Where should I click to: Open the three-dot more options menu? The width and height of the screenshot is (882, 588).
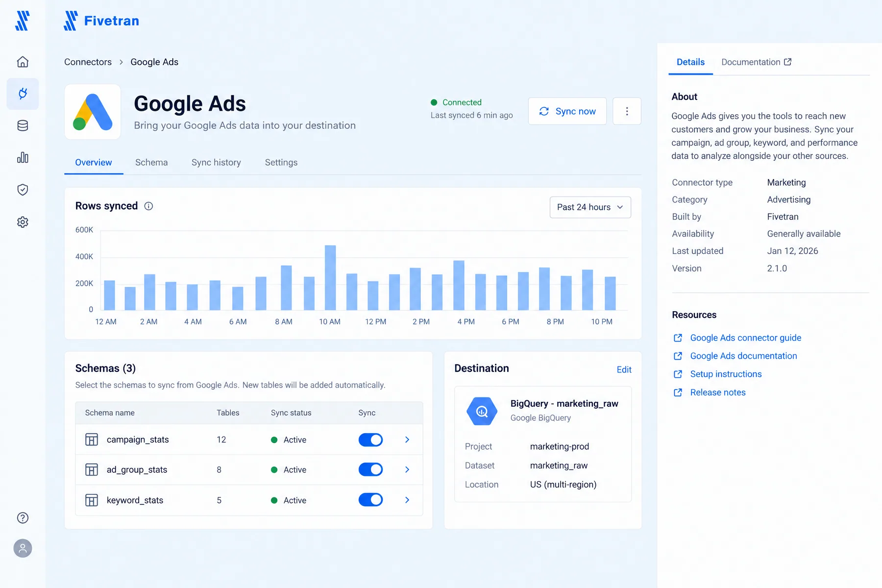[x=627, y=111]
